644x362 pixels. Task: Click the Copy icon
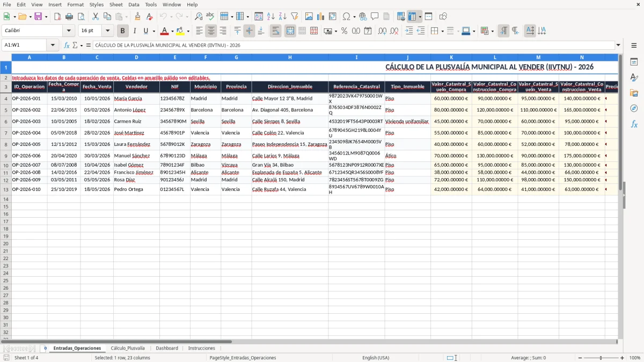pyautogui.click(x=107, y=17)
